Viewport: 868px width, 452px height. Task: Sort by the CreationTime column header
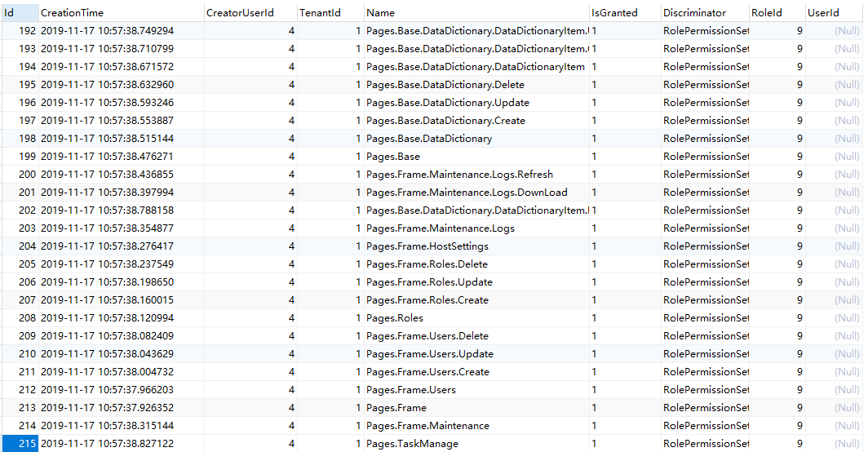[x=122, y=12]
